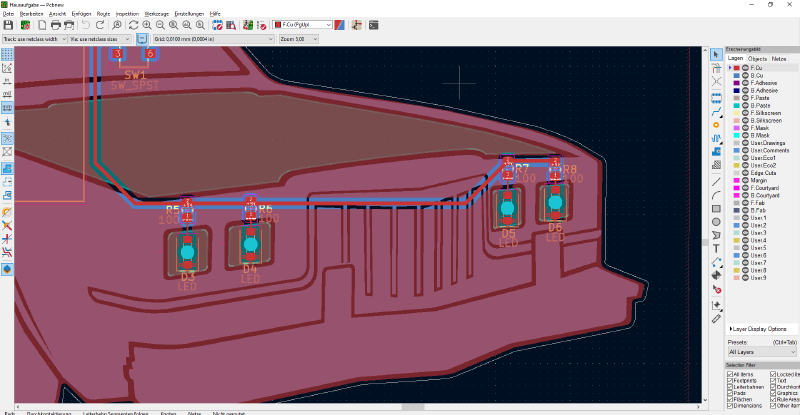The width and height of the screenshot is (800, 415).
Task: Toggle visibility of the F.Cu layer
Action: (x=745, y=68)
